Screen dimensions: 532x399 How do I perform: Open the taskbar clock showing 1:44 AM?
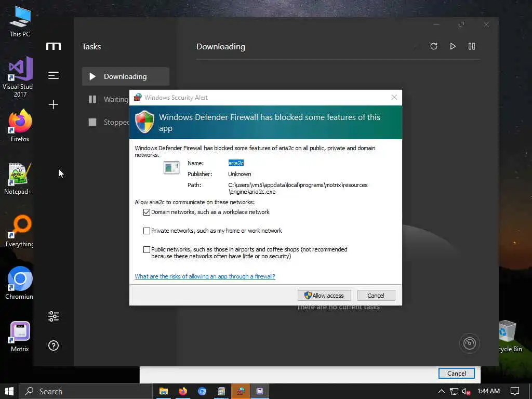[488, 391]
